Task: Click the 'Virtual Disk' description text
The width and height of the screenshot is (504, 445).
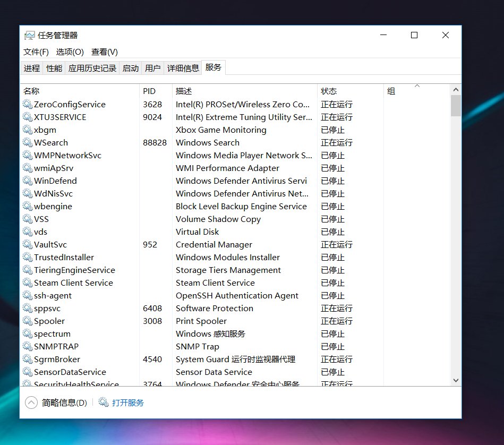Action: 198,232
